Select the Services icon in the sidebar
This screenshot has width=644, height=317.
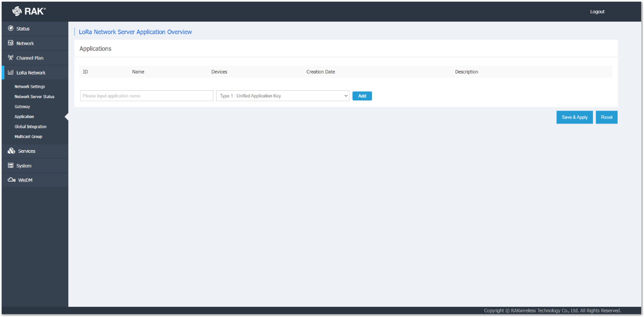tap(11, 151)
